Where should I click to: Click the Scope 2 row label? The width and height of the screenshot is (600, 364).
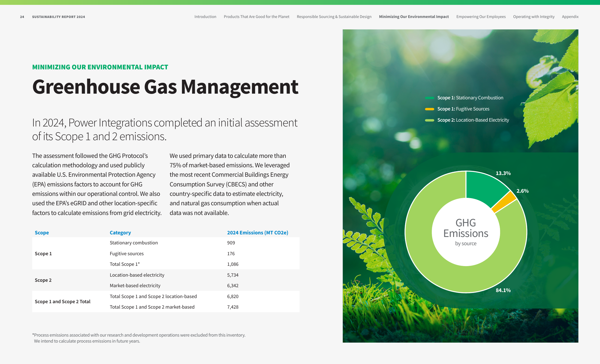[43, 280]
